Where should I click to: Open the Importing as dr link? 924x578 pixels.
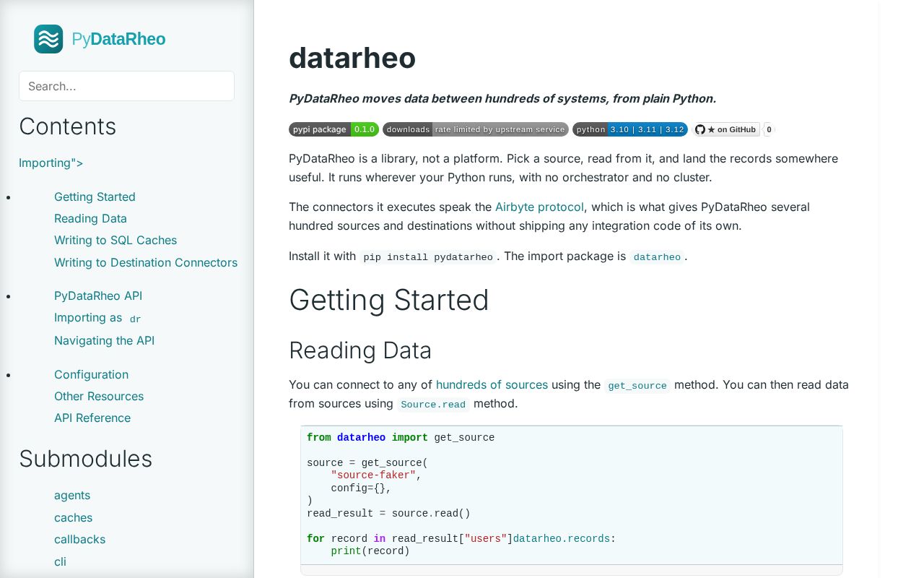98,318
